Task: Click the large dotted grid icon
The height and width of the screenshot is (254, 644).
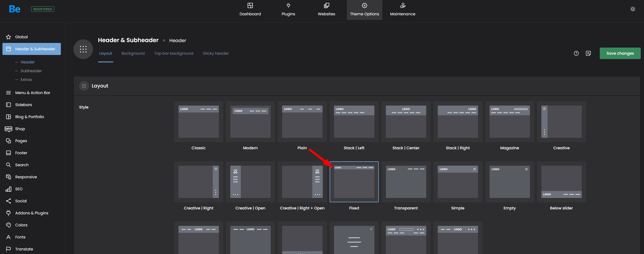Action: pyautogui.click(x=83, y=49)
